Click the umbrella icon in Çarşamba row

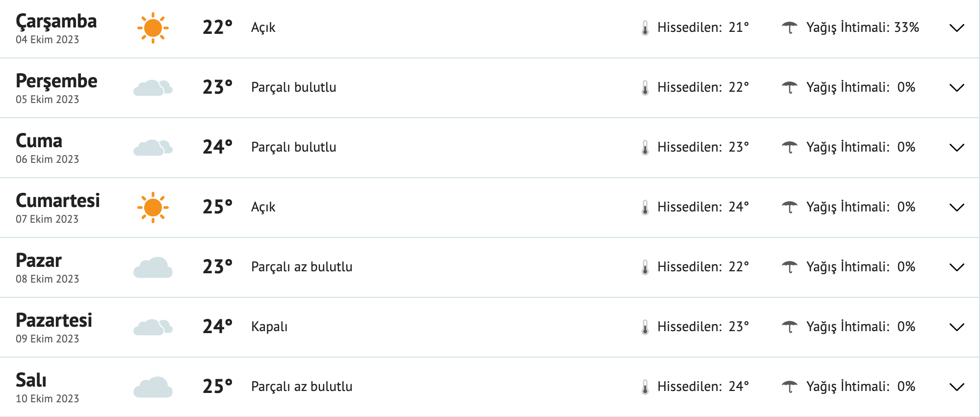click(789, 27)
